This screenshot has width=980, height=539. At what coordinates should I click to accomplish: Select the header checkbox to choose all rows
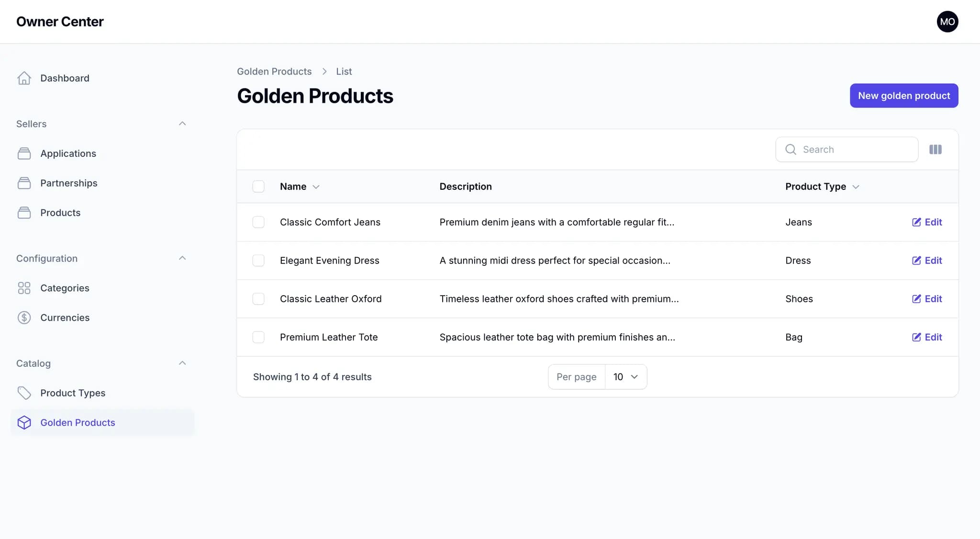[258, 186]
